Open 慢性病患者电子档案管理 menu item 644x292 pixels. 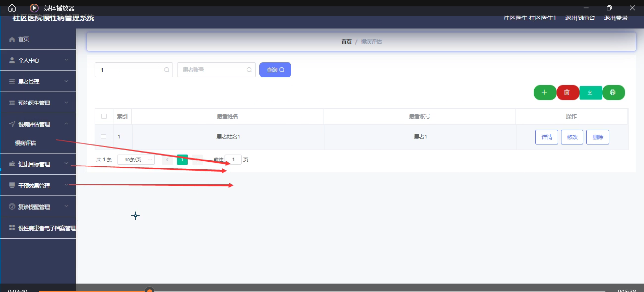(38, 228)
